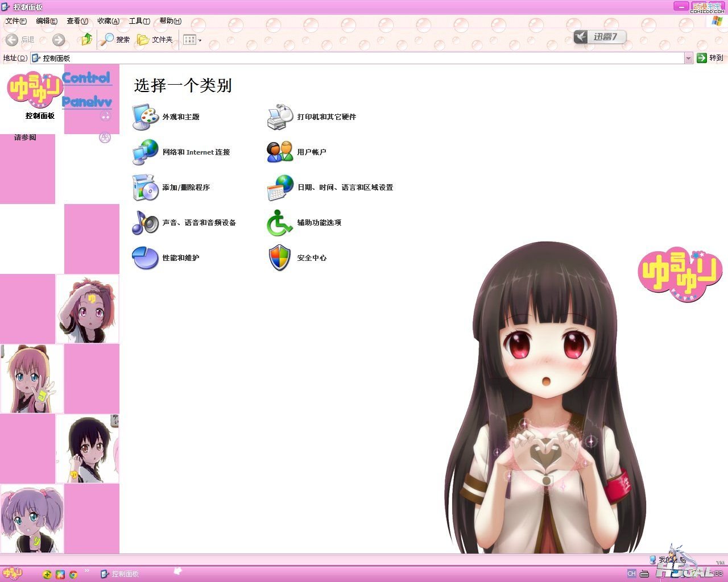
Task: Click the 日期、时间、语言和区域设置 link
Action: [345, 188]
